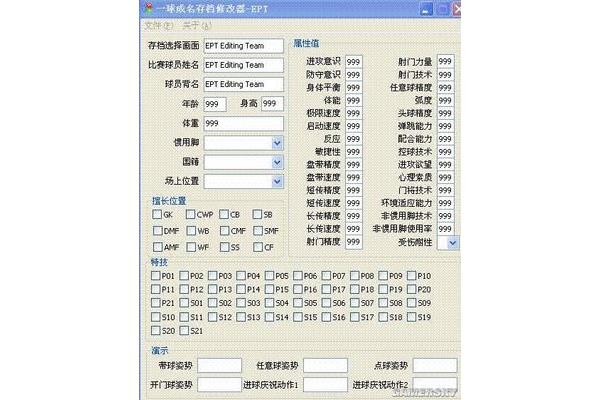600x400 pixels.
Task: Click the 年龄 value field
Action: point(215,104)
